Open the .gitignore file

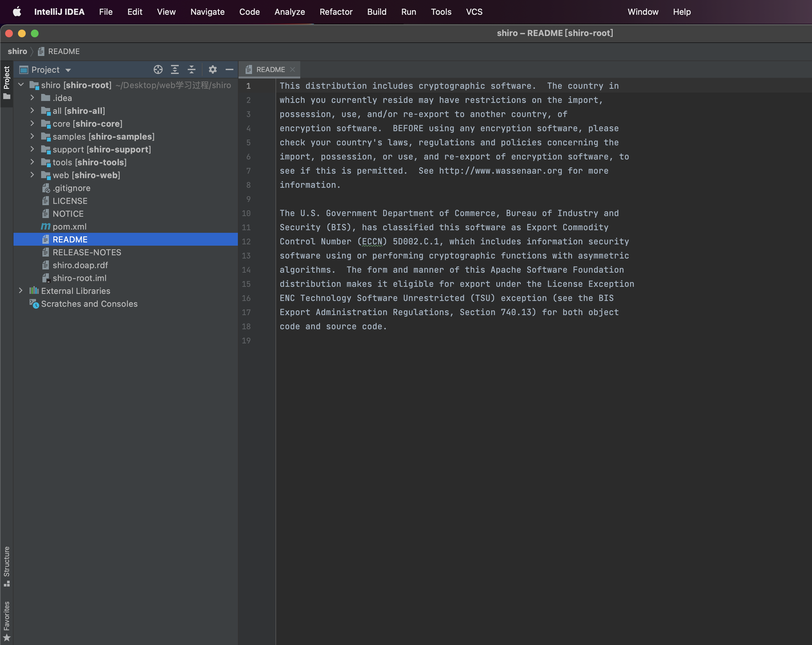(71, 188)
